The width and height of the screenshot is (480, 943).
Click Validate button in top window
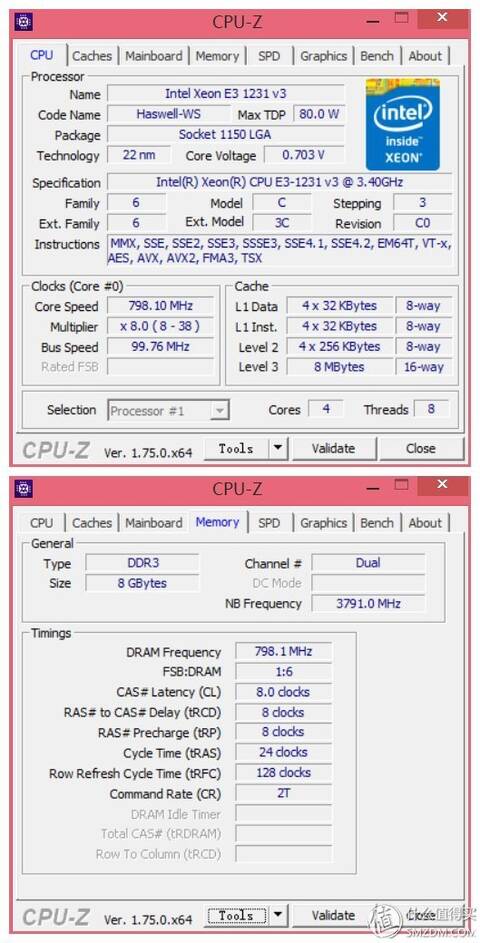[x=333, y=449]
